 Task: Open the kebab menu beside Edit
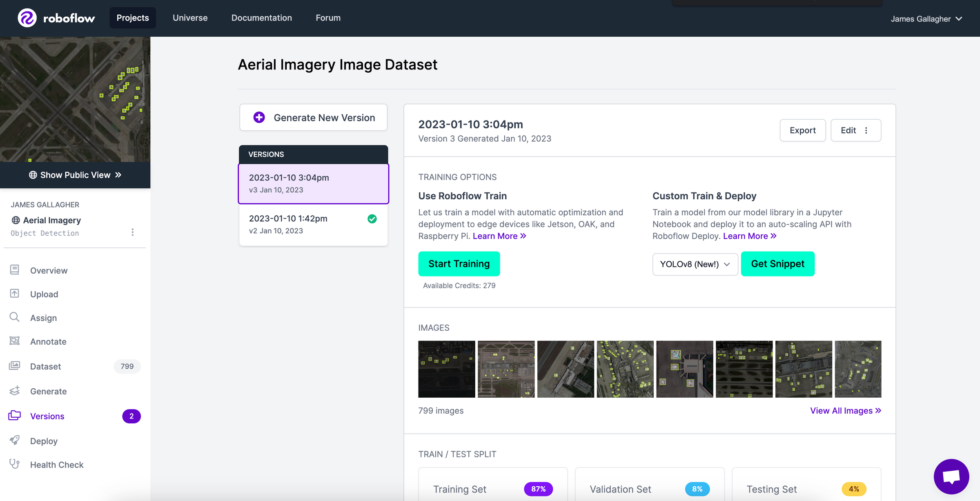[x=867, y=130]
